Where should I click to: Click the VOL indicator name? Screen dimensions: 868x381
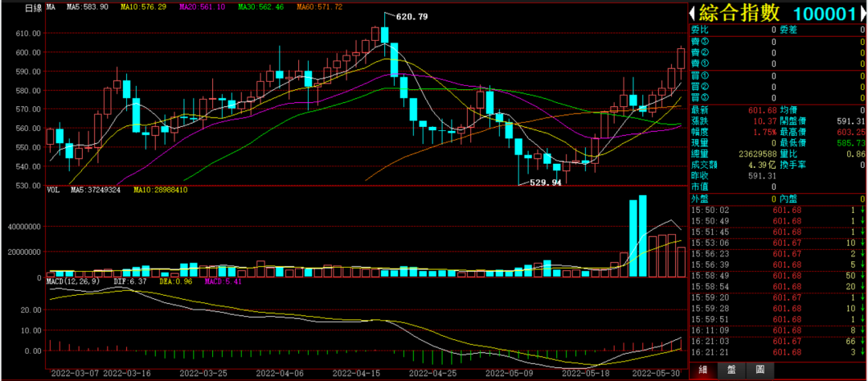tap(53, 190)
